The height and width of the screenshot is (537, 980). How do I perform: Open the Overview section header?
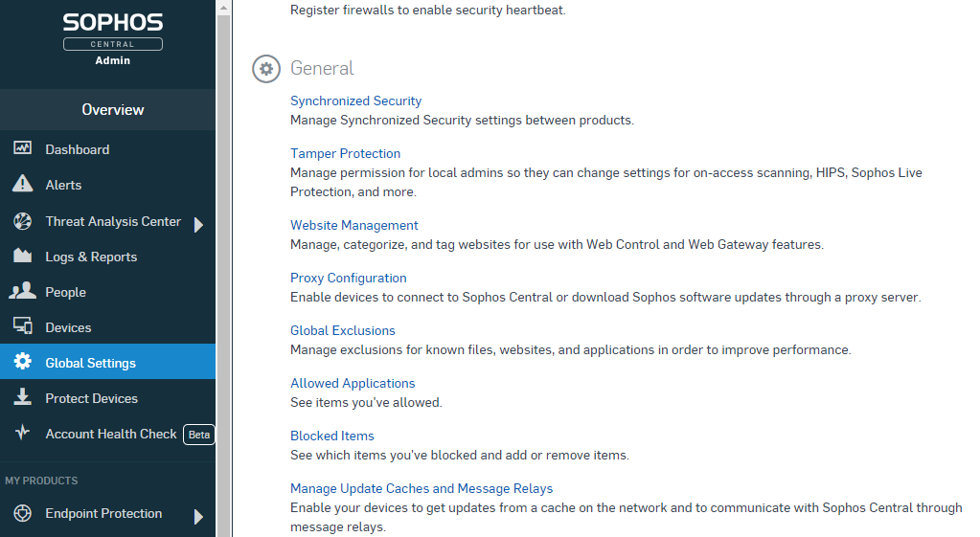click(112, 110)
